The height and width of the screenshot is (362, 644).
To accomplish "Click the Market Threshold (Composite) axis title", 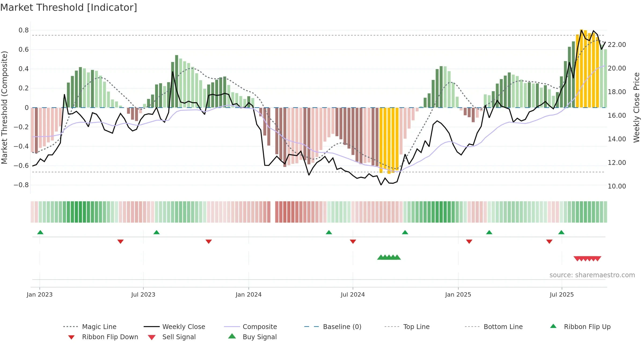I will pos(4,108).
